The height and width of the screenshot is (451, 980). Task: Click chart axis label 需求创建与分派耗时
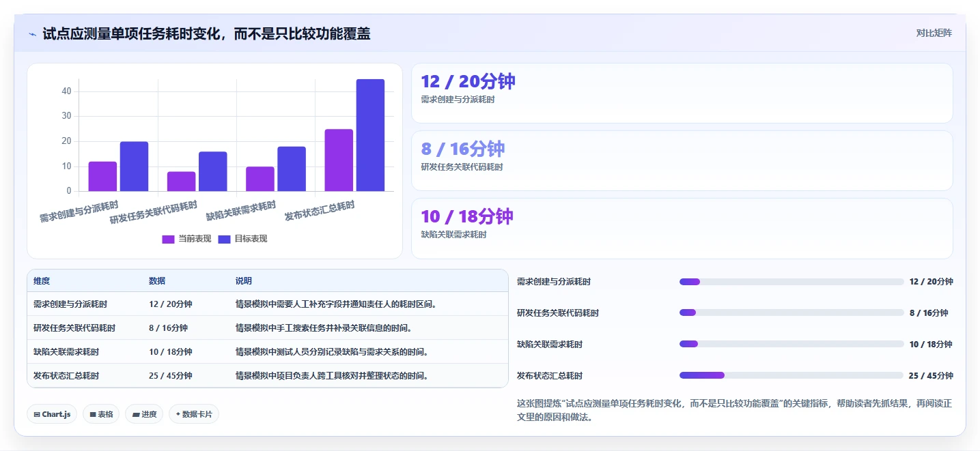(x=79, y=212)
